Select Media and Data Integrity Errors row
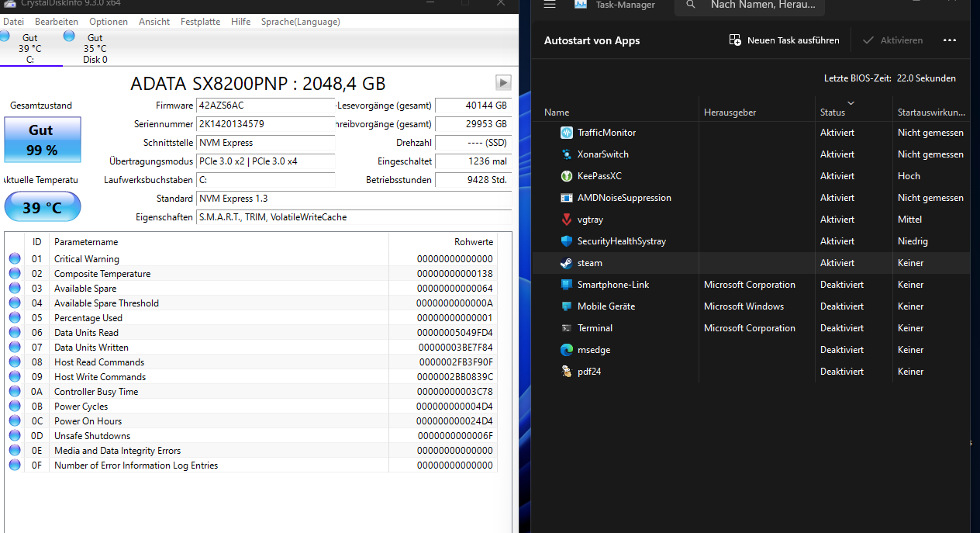 pyautogui.click(x=250, y=451)
